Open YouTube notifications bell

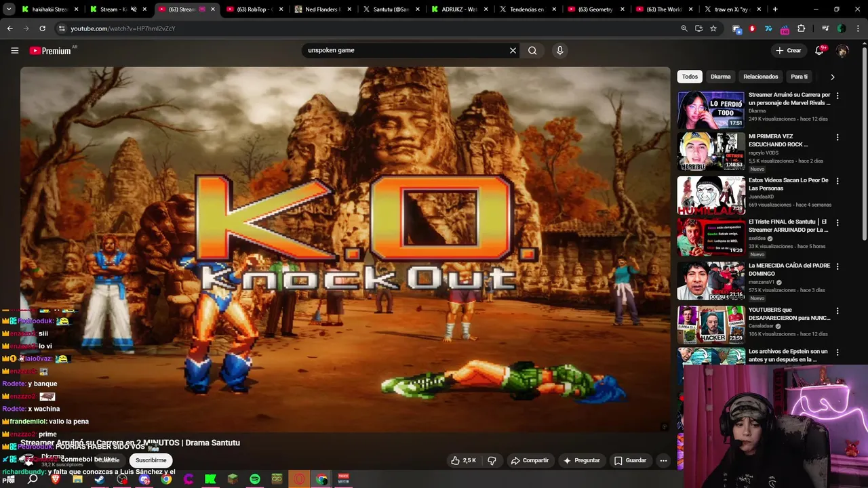coord(819,51)
